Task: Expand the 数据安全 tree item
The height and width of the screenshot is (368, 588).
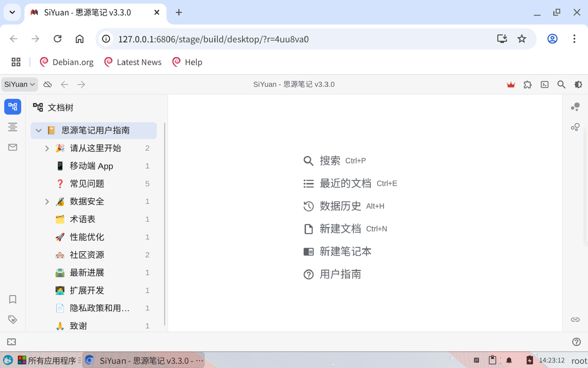Action: click(x=47, y=201)
